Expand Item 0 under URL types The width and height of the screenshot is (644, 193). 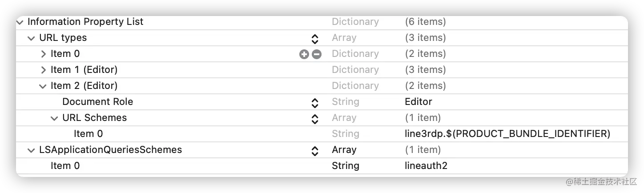(x=43, y=54)
